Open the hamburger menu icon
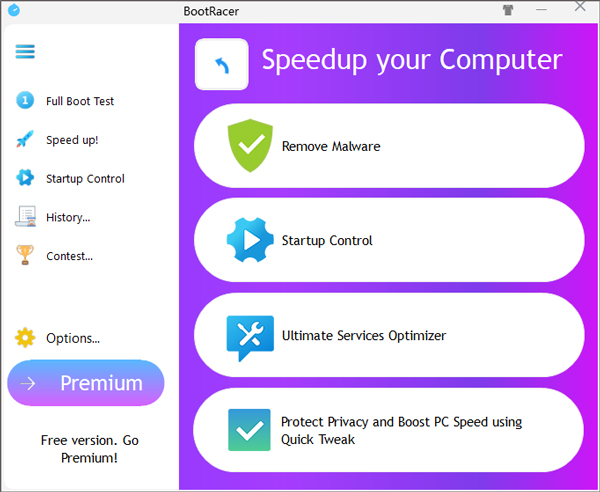Viewport: 600px width, 492px height. point(25,51)
